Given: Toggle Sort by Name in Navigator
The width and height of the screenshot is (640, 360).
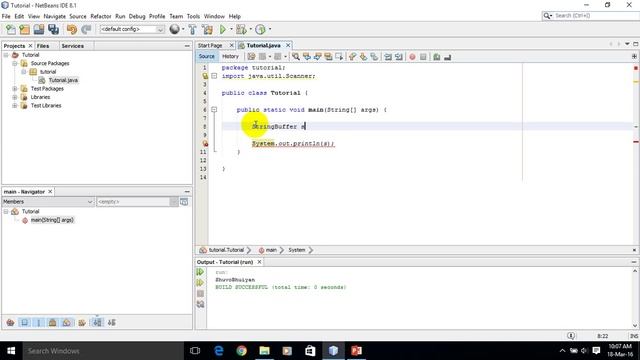Looking at the screenshot, I should pyautogui.click(x=97, y=323).
